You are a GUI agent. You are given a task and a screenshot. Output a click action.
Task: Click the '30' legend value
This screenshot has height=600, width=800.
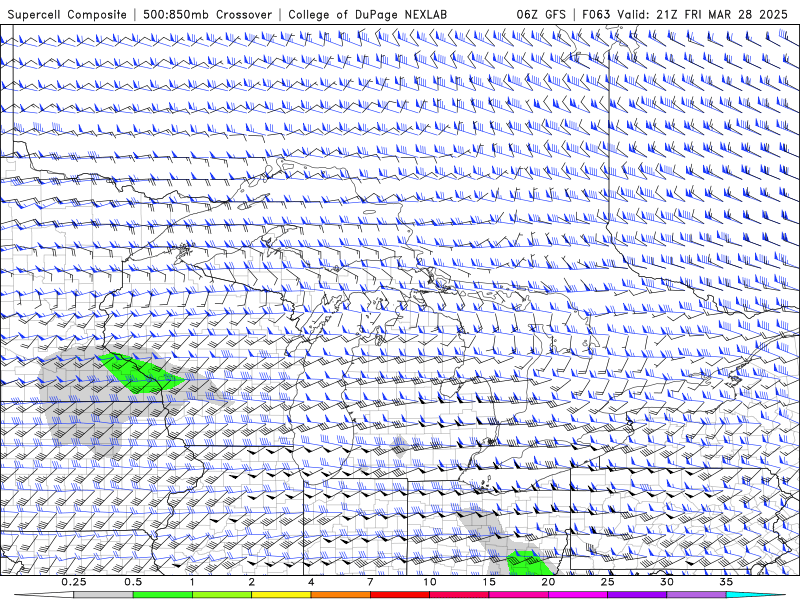pyautogui.click(x=666, y=582)
